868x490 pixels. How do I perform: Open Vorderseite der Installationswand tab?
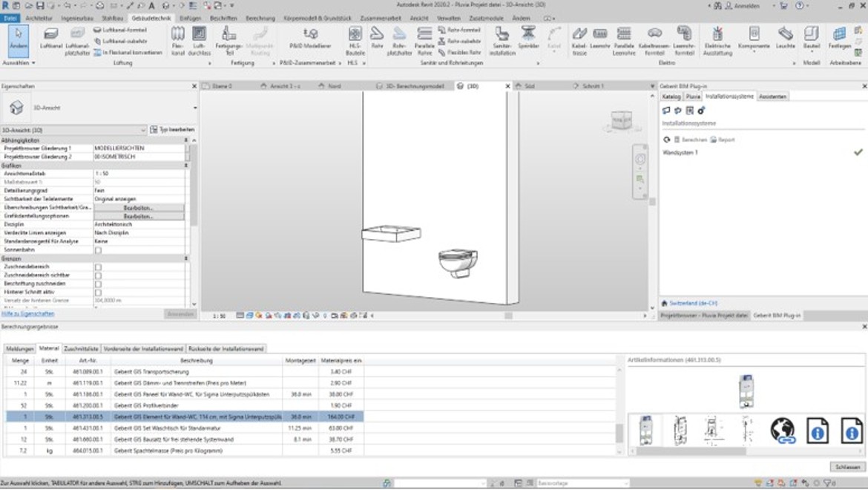tap(143, 349)
